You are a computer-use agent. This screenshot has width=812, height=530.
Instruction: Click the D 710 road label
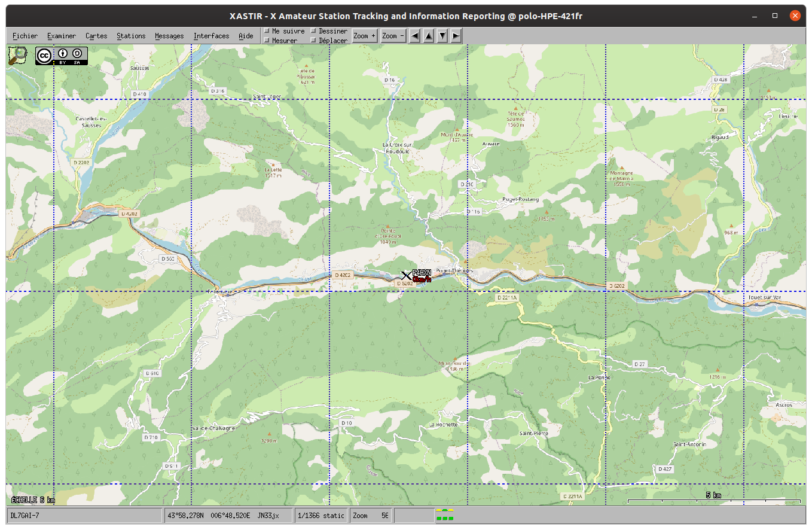151,437
